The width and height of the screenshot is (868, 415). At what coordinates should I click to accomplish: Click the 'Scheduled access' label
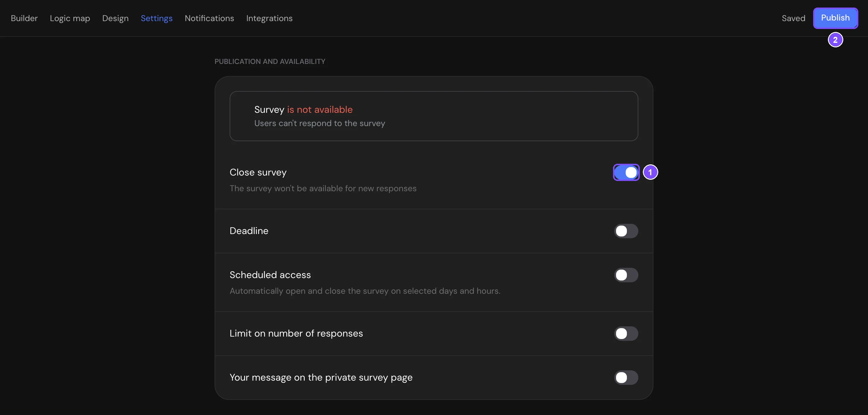pos(270,275)
